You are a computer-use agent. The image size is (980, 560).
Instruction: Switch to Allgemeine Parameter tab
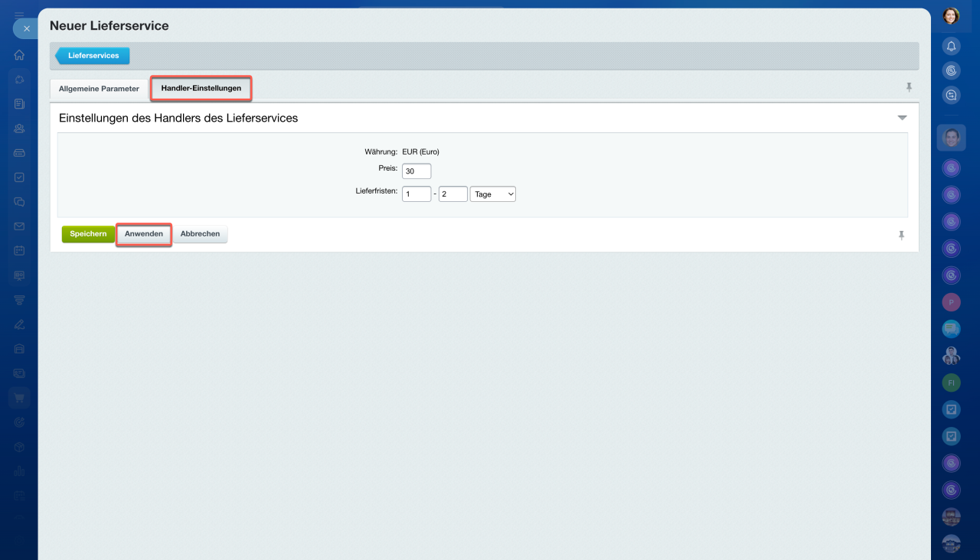(x=99, y=89)
